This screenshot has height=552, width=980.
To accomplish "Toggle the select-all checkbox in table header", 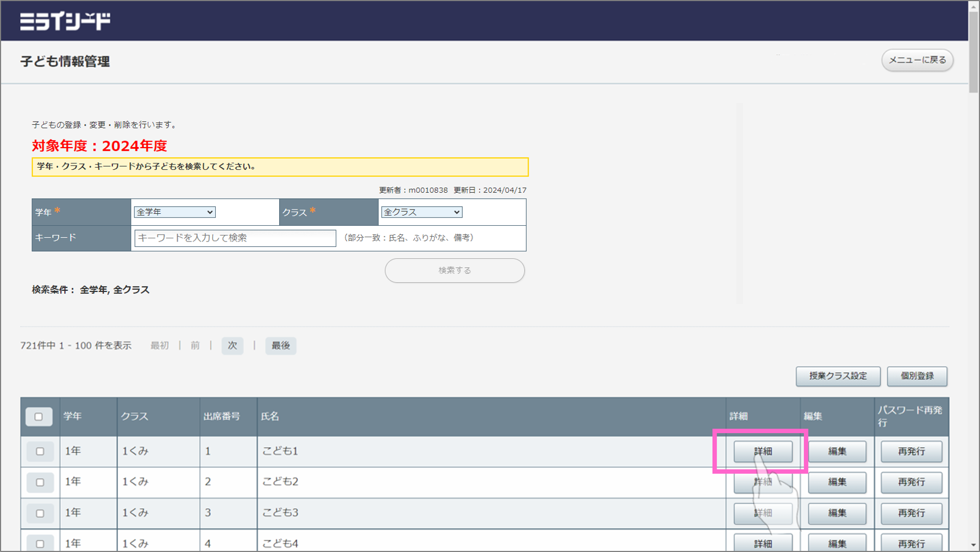I will (39, 417).
